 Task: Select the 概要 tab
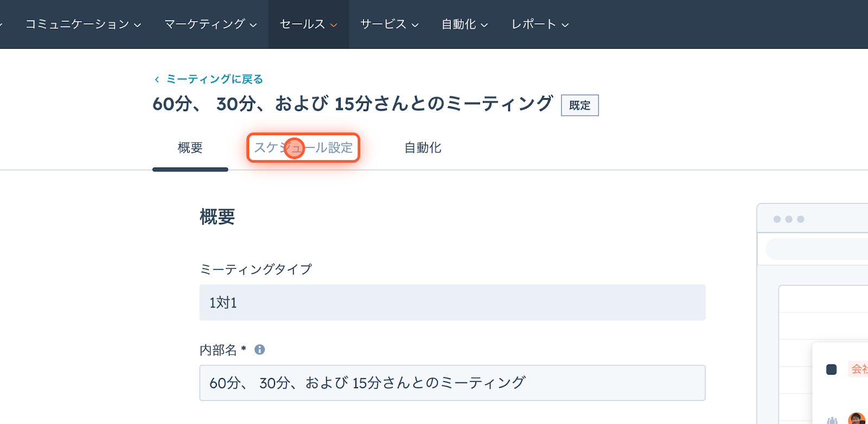[x=190, y=147]
